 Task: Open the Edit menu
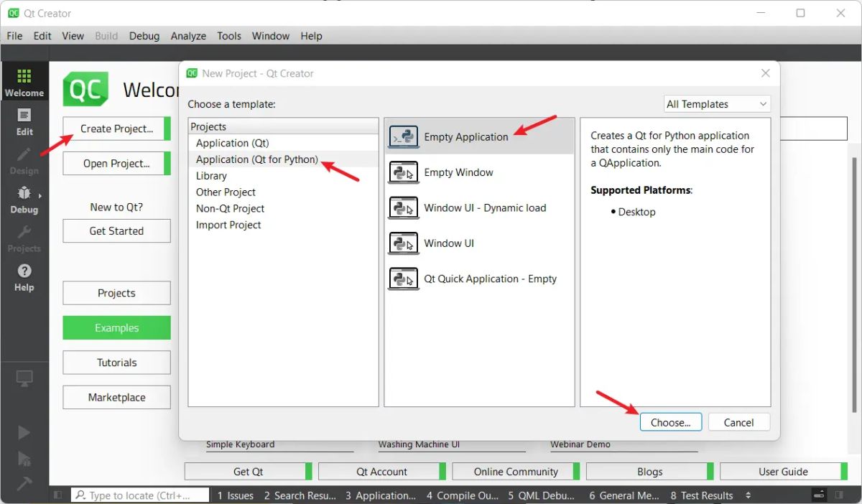click(42, 36)
